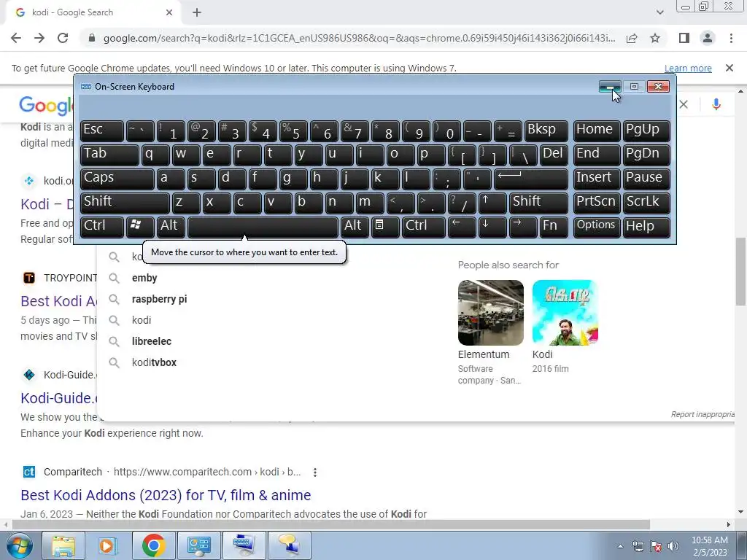747x560 pixels.
Task: Reload the Google search page
Action: [63, 38]
